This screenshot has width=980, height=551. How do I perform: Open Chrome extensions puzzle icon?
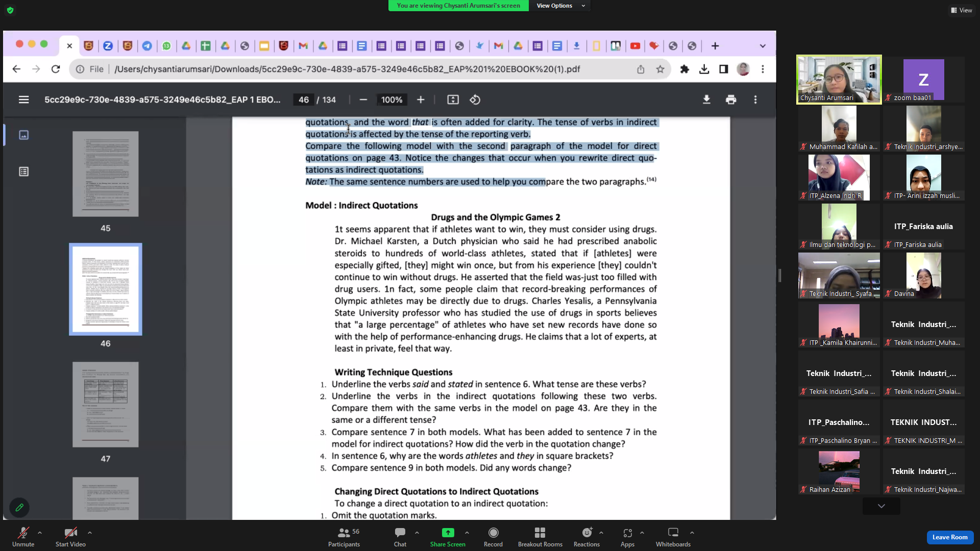tap(684, 69)
